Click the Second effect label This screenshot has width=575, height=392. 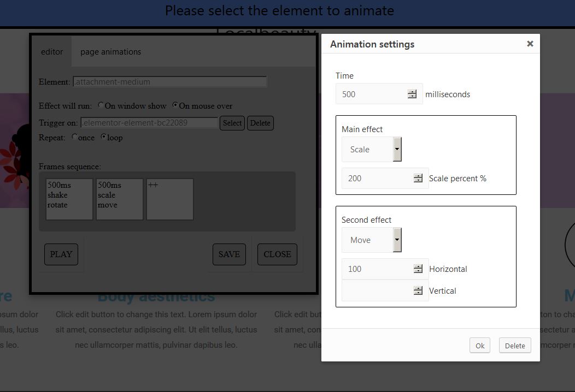coord(366,220)
